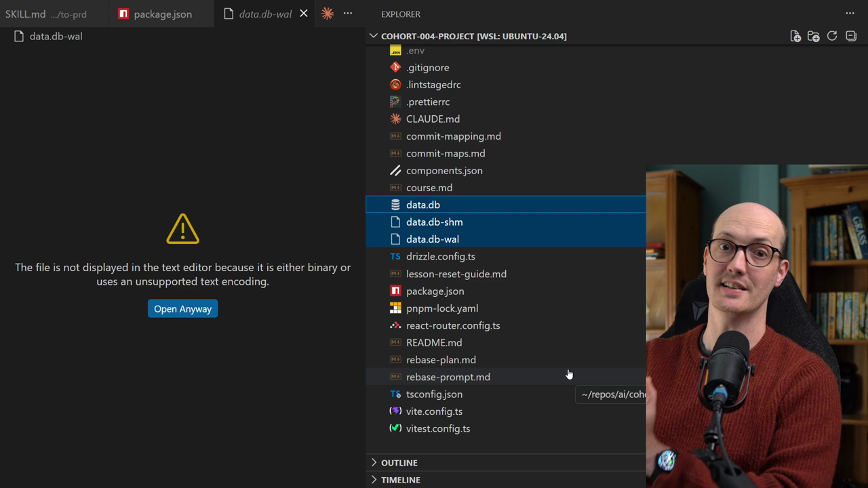Click the file icon beside data.db-shm
This screenshot has width=868, height=488.
395,222
